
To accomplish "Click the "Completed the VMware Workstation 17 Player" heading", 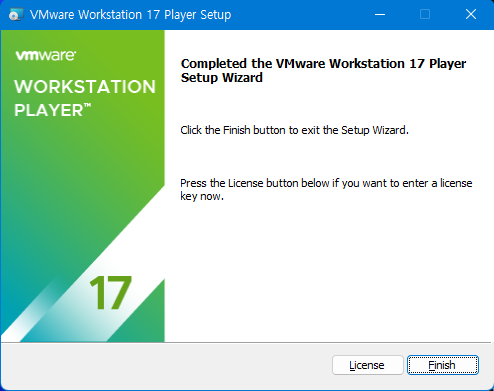I will 323,63.
